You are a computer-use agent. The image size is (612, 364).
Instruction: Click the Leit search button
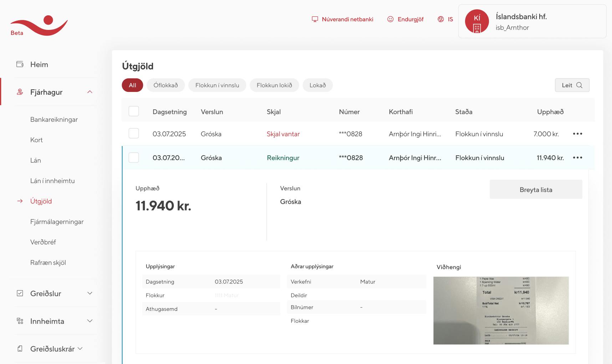pyautogui.click(x=572, y=85)
